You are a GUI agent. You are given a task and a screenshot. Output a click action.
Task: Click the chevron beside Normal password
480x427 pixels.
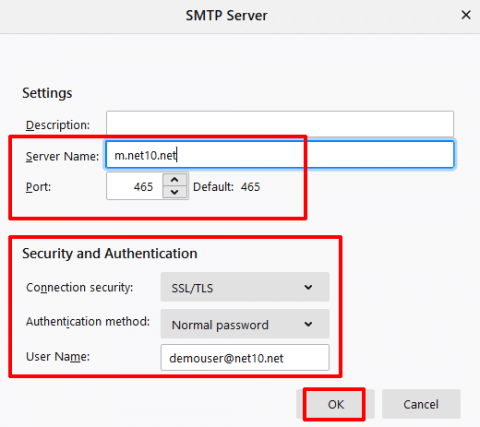[x=308, y=324]
